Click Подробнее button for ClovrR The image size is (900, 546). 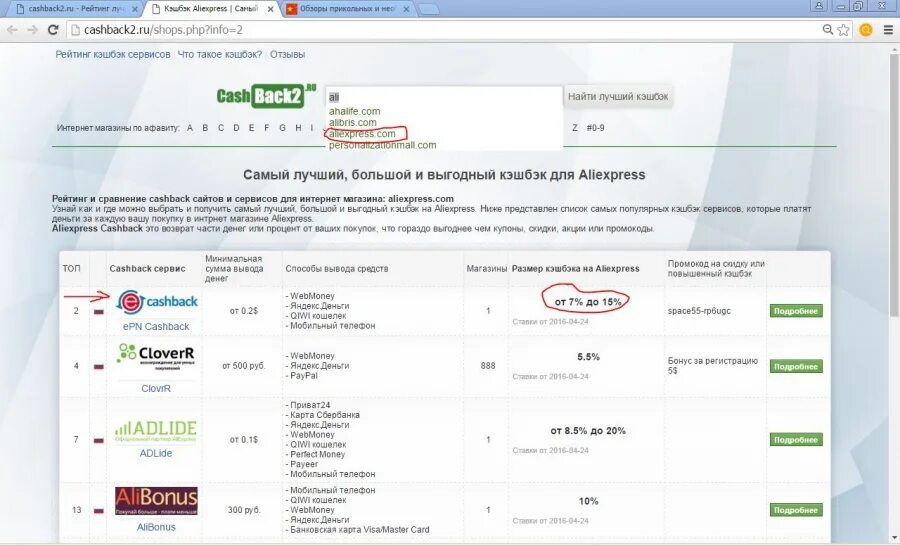(796, 366)
